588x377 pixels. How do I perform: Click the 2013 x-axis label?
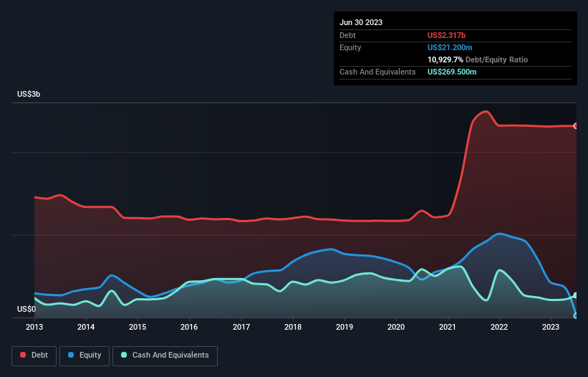(34, 327)
